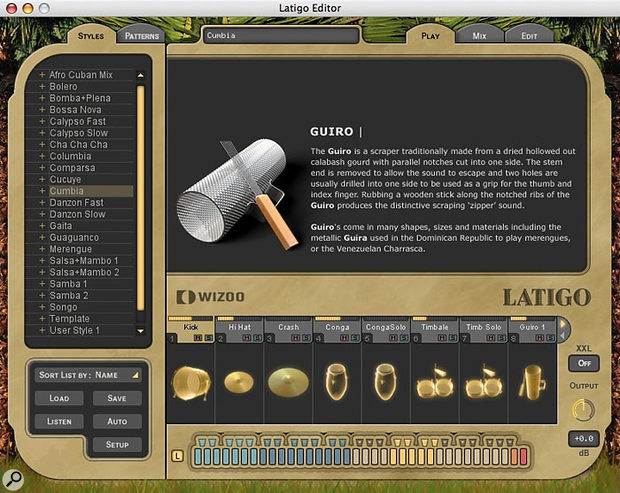Select the Guiro 1 track tab
Image resolution: width=620 pixels, height=493 pixels.
point(532,329)
